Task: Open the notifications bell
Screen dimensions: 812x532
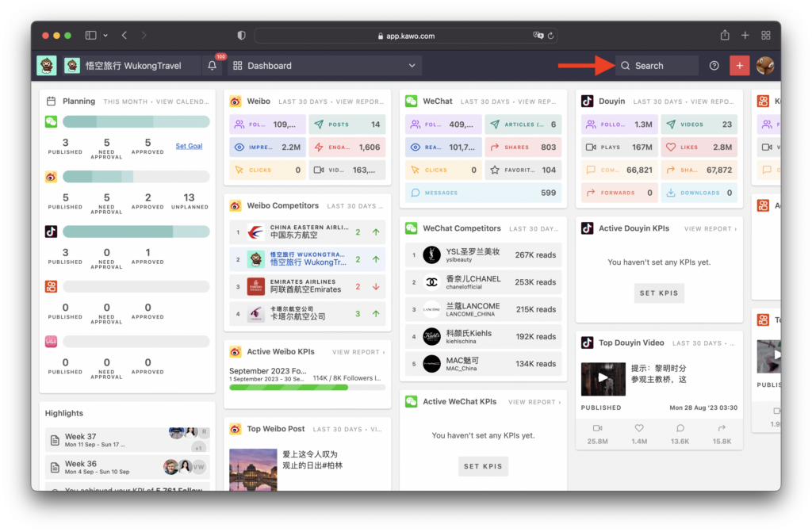Action: coord(213,66)
